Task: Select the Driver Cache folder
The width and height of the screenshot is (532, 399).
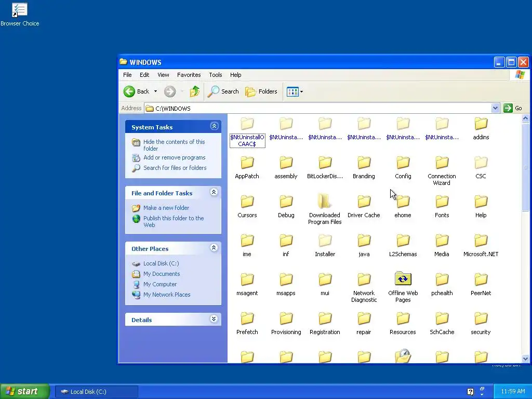Action: (364, 206)
